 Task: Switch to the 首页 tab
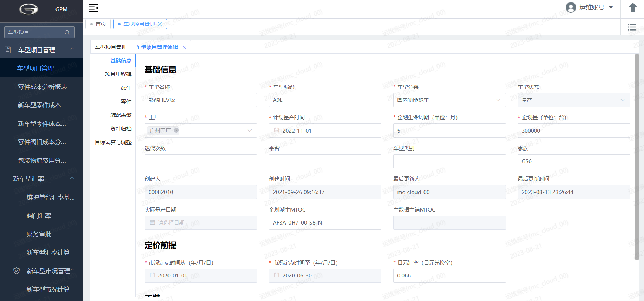[x=98, y=24]
